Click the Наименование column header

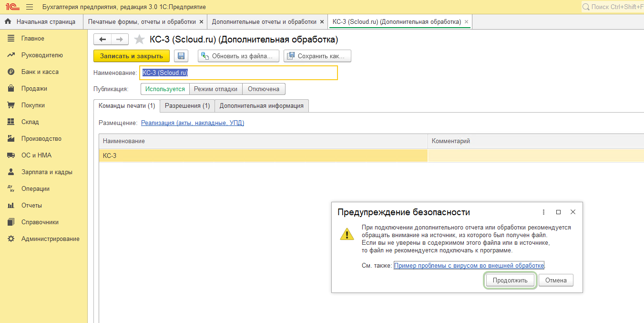[263, 141]
